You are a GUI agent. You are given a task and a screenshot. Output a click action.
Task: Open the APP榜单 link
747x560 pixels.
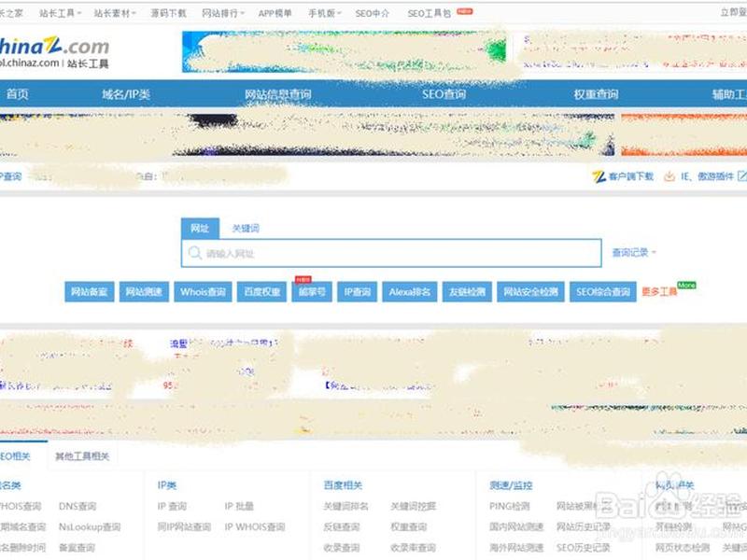(x=275, y=13)
